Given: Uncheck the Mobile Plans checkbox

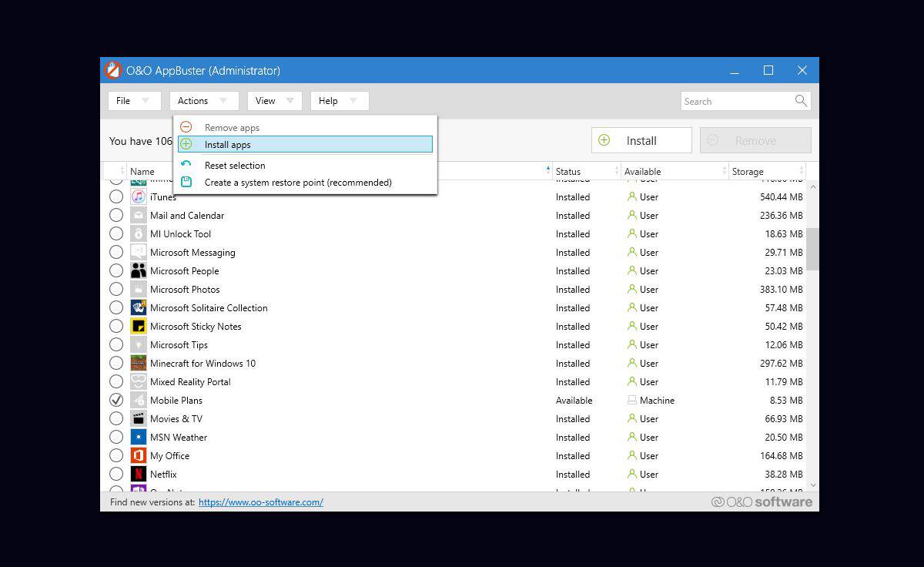Looking at the screenshot, I should (116, 401).
